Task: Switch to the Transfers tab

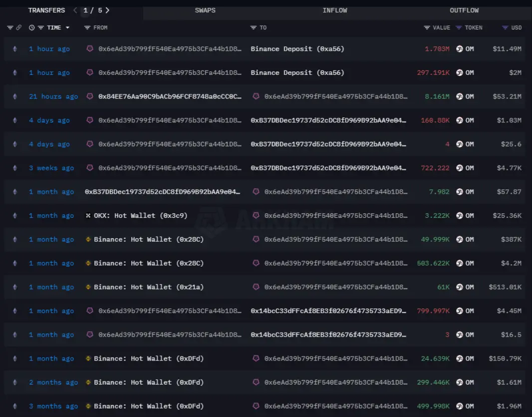Action: click(46, 10)
